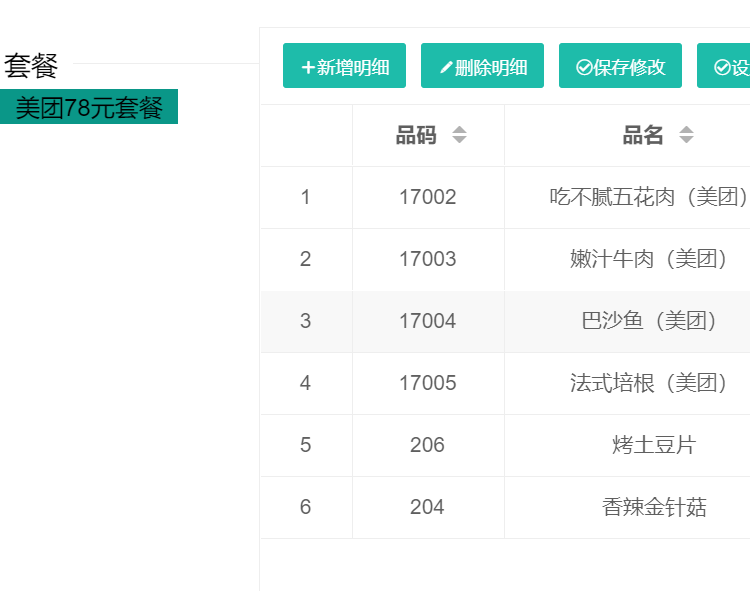Click the 吃不腻五花肉（美团）name cell

coord(627,197)
